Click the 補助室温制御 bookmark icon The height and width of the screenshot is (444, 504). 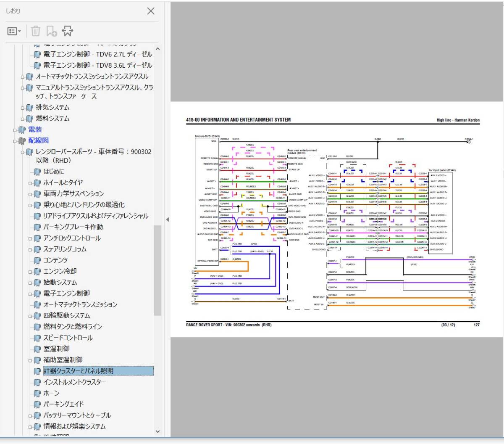click(x=37, y=360)
